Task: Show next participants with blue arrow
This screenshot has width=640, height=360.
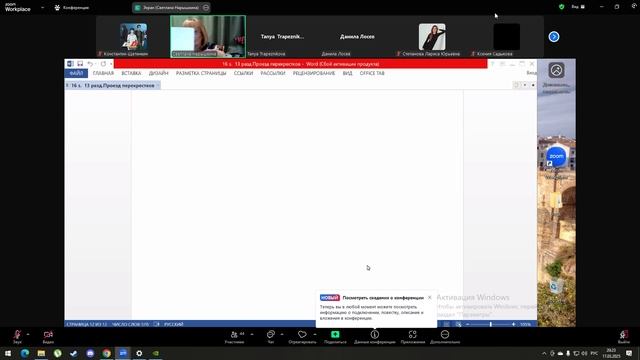Action: click(554, 37)
